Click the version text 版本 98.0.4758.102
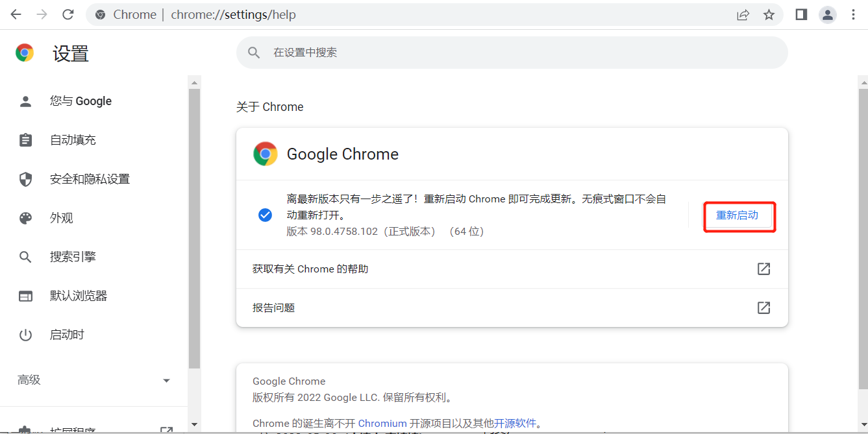868x434 pixels. [x=332, y=231]
